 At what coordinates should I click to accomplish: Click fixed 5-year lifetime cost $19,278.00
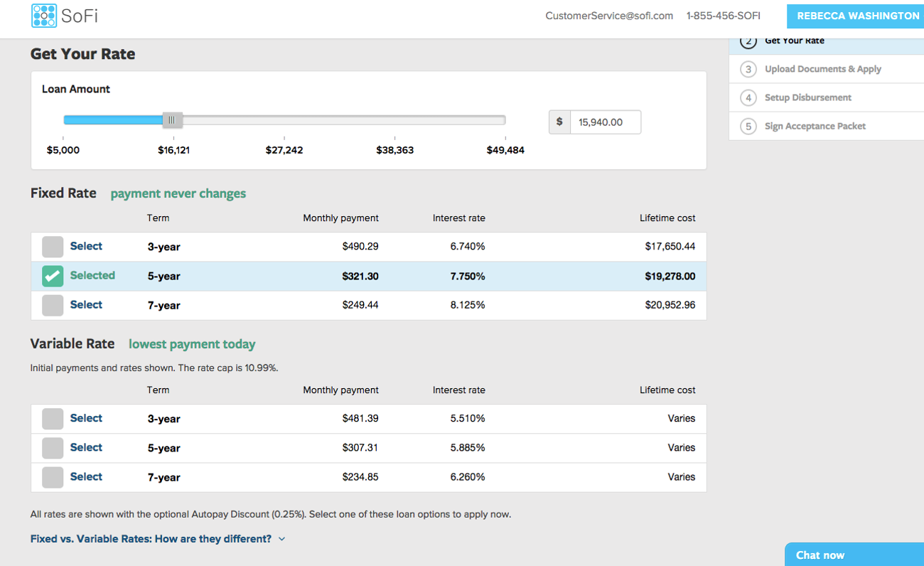[670, 276]
